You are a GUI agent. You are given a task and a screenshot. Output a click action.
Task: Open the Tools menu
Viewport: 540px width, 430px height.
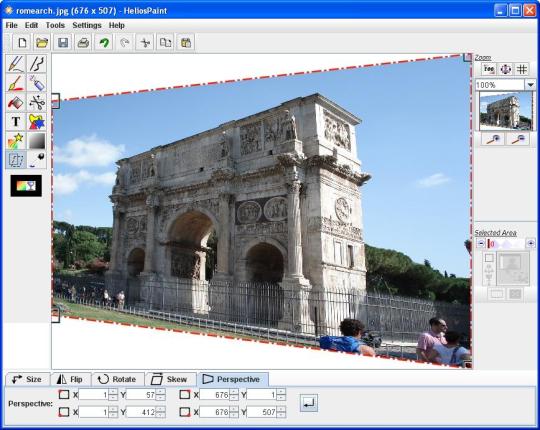pos(55,25)
